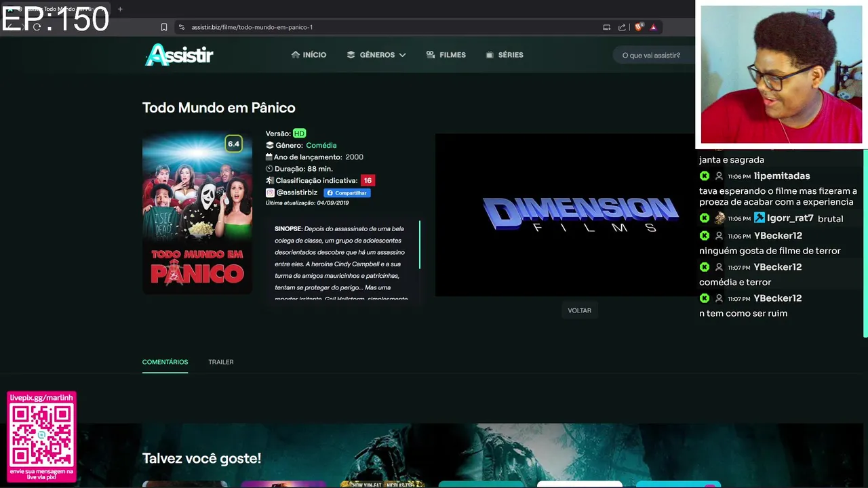This screenshot has width=868, height=488.
Task: Click the red 16 age rating badge
Action: 368,180
